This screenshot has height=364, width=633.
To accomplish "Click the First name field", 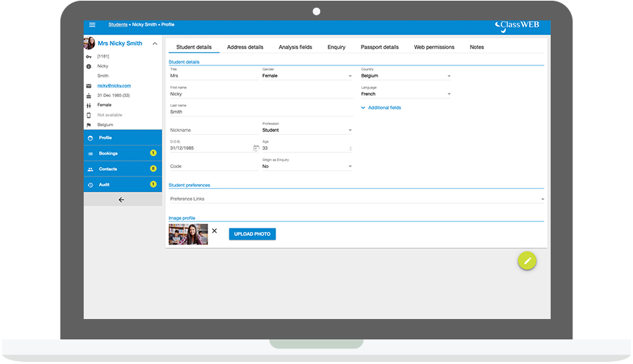I will pos(261,94).
